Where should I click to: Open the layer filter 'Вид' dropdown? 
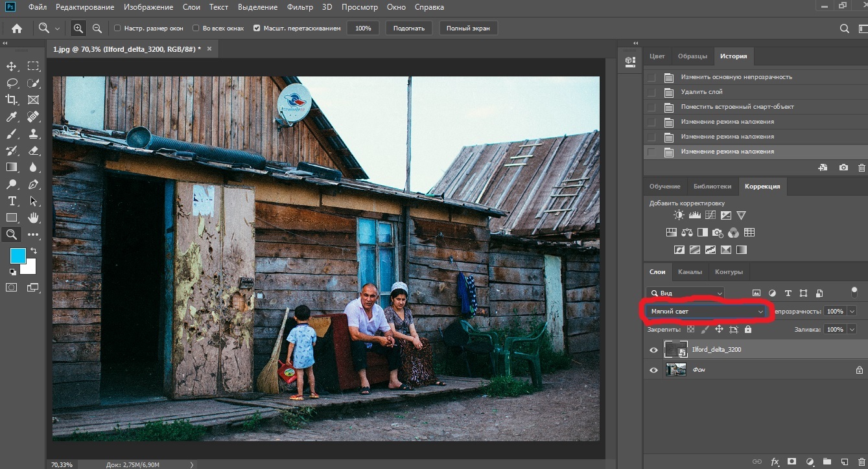pos(685,293)
